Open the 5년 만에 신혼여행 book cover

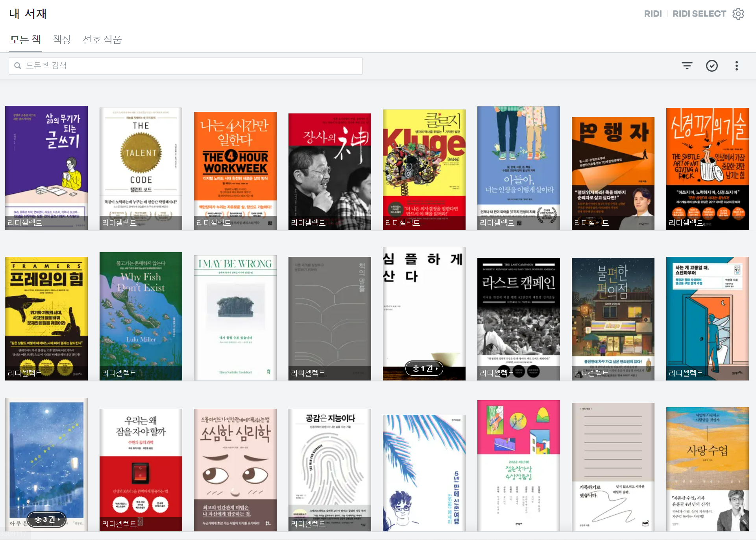pyautogui.click(x=424, y=473)
